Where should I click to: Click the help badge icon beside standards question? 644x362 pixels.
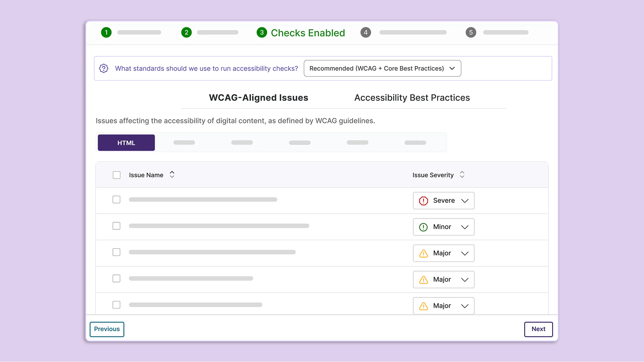pos(104,68)
